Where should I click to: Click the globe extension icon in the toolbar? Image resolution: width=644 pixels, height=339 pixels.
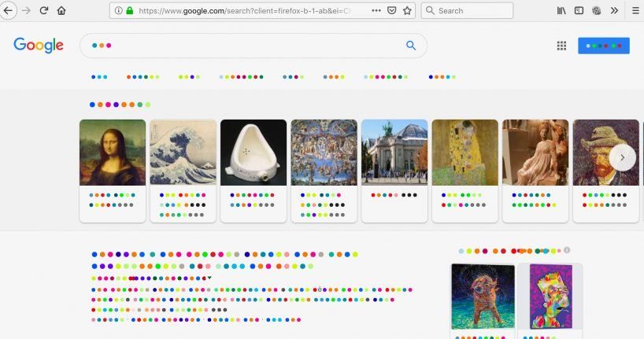coord(597,11)
